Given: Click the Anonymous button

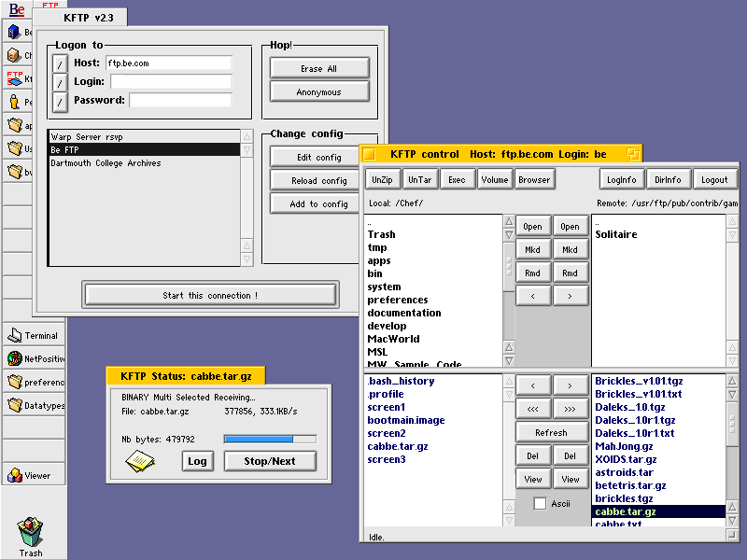Looking at the screenshot, I should click(319, 91).
